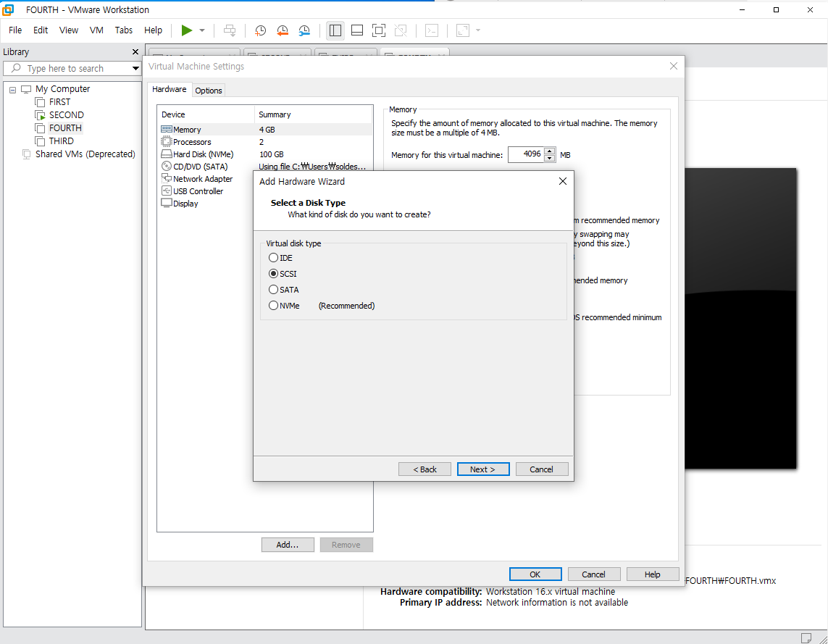Select the Memory device row

266,130
